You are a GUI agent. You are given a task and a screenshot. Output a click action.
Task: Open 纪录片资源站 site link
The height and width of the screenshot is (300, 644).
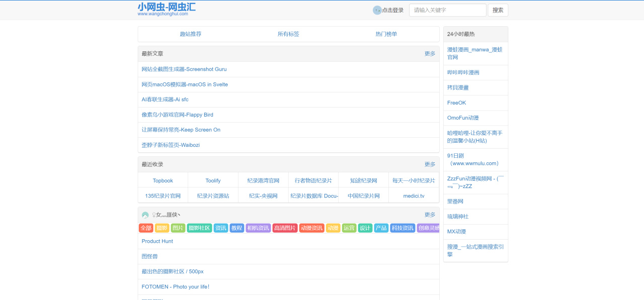213,195
